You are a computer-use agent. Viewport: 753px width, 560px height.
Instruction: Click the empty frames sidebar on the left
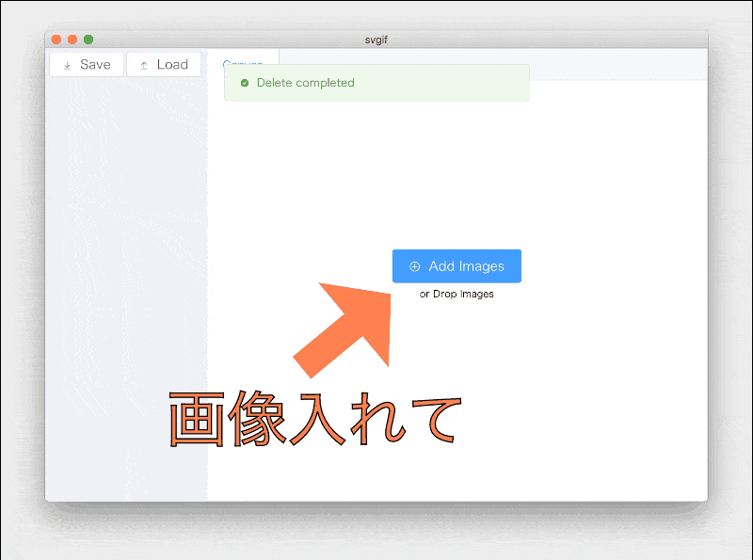tap(127, 282)
